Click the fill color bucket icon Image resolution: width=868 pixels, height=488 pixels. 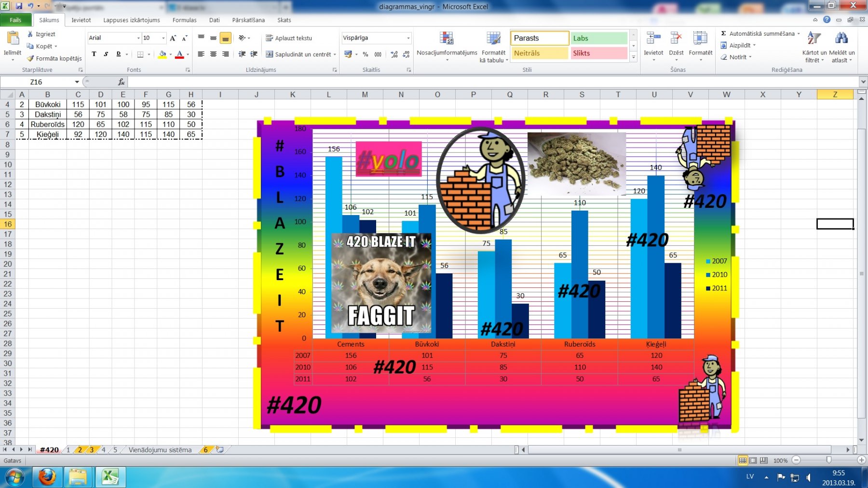(x=163, y=54)
